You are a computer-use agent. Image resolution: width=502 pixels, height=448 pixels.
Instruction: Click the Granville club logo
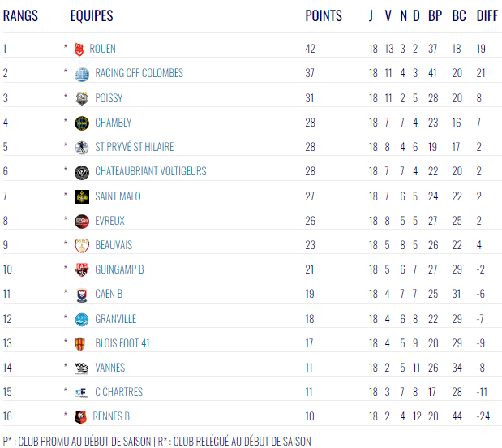81,319
